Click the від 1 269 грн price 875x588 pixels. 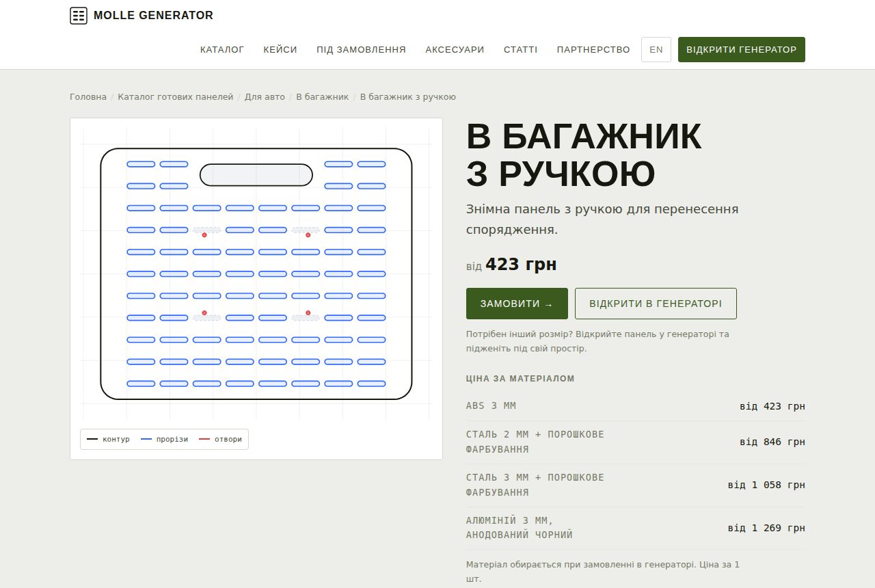[766, 529]
